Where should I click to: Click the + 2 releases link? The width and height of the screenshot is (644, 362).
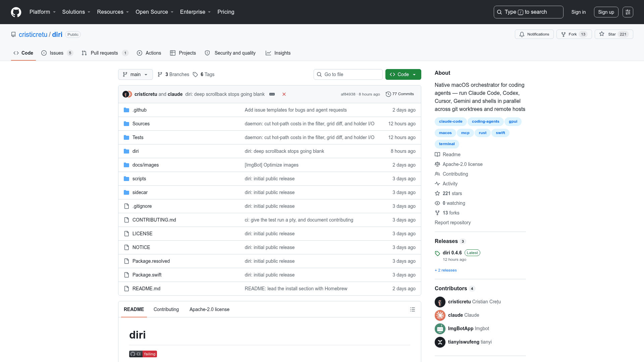(445, 270)
